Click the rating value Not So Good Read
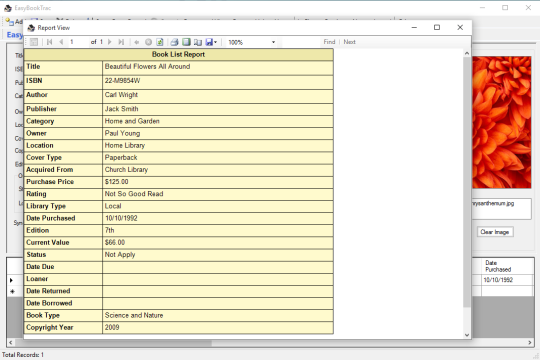 (x=134, y=194)
